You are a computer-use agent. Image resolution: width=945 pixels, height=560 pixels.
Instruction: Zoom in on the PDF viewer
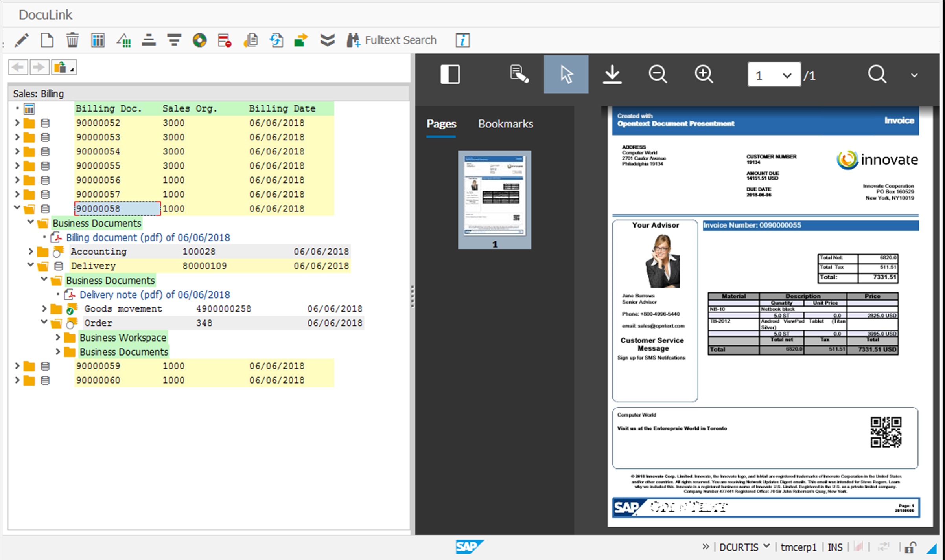tap(704, 74)
